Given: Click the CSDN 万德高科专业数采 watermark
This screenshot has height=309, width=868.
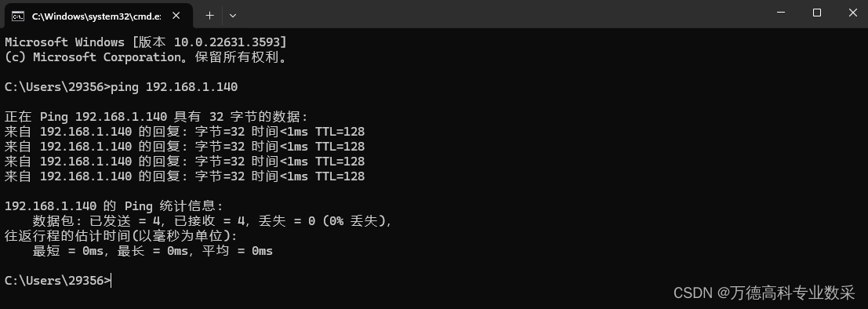Looking at the screenshot, I should pyautogui.click(x=764, y=292).
